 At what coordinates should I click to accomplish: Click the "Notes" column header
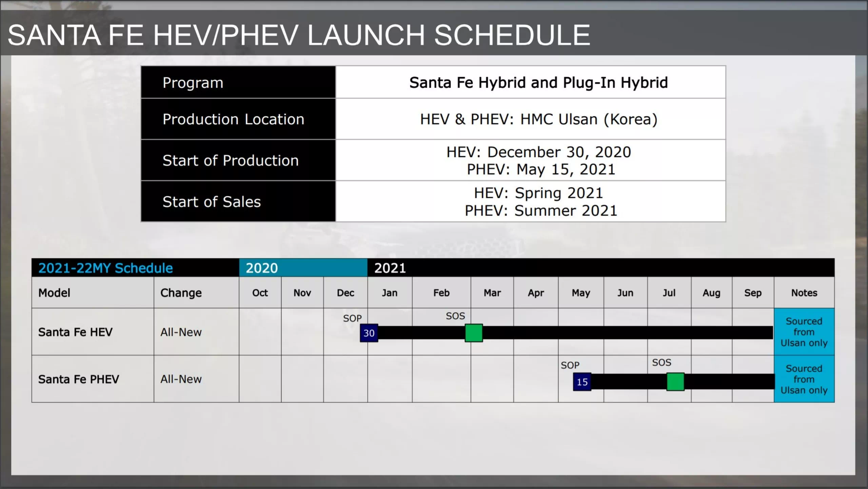coord(804,293)
